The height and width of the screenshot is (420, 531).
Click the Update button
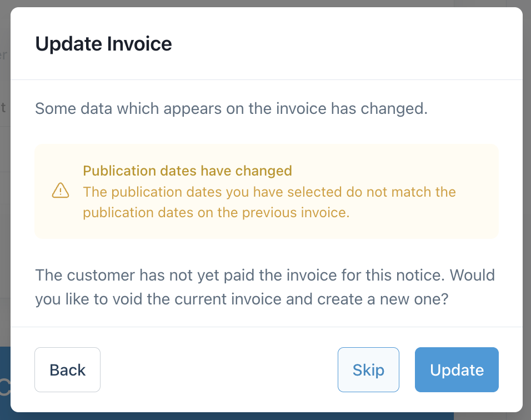(457, 370)
